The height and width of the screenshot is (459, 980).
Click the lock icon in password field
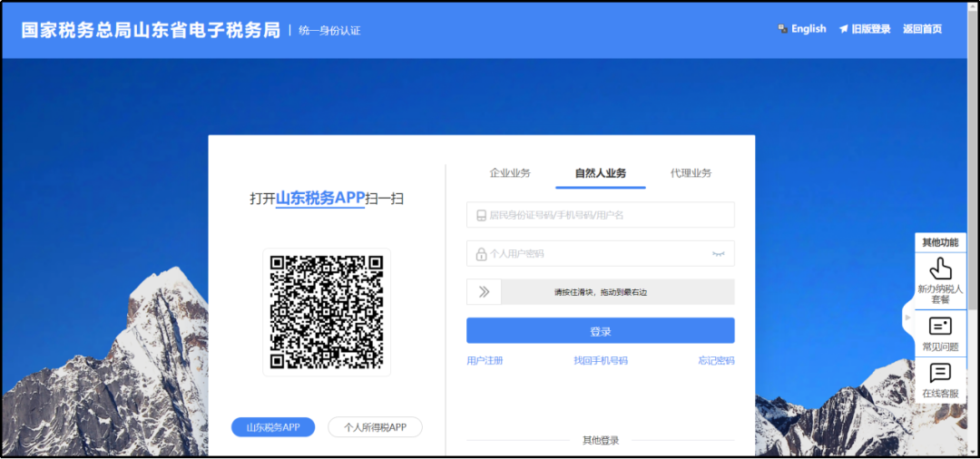[x=481, y=254]
